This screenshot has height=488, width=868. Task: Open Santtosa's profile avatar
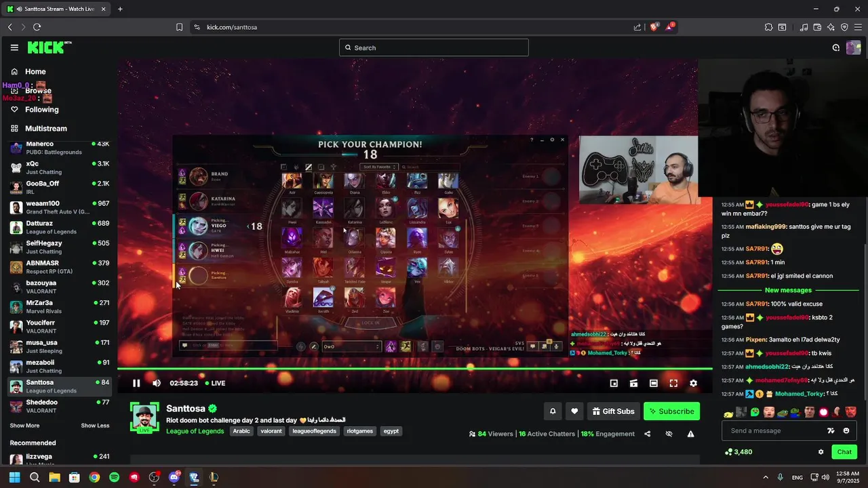[x=144, y=417]
